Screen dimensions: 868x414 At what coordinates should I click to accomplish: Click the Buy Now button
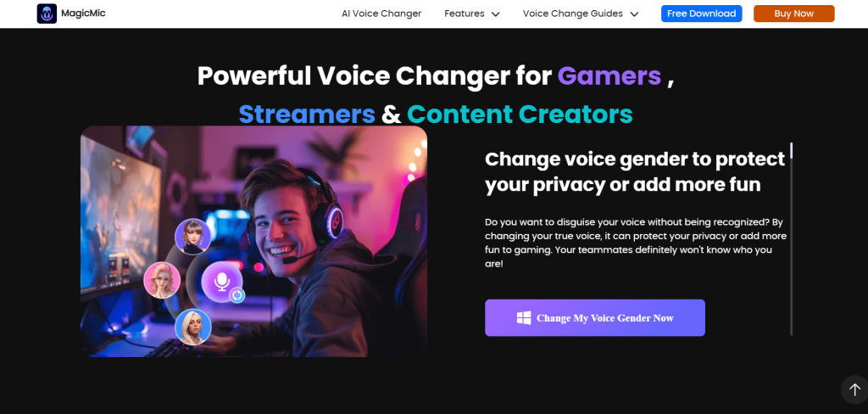coord(793,14)
